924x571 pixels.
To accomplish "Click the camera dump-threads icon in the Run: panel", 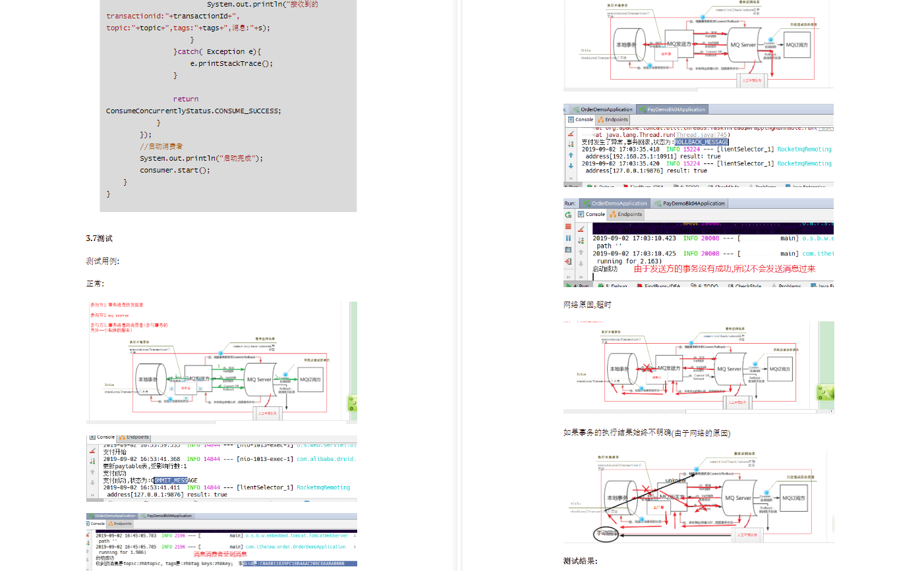I will coord(568,250).
